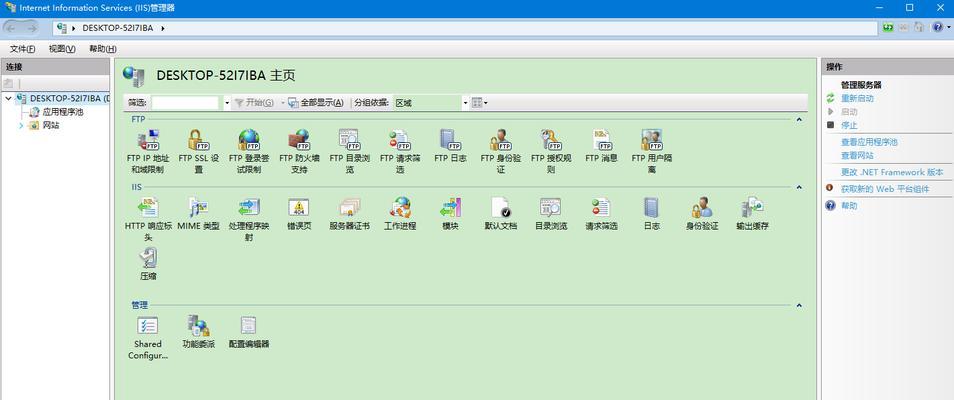Screen dimensions: 954x400
Task: Open the 帮助(H) menu
Action: (x=102, y=49)
